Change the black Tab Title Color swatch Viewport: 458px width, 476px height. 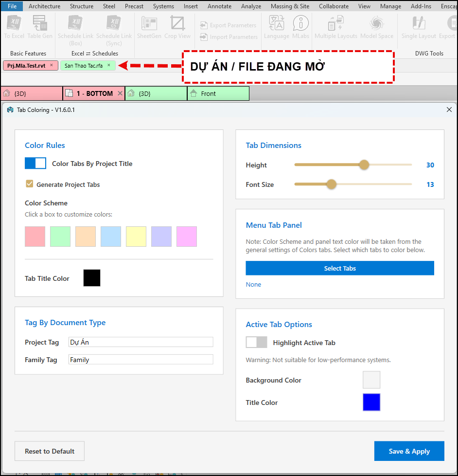92,278
